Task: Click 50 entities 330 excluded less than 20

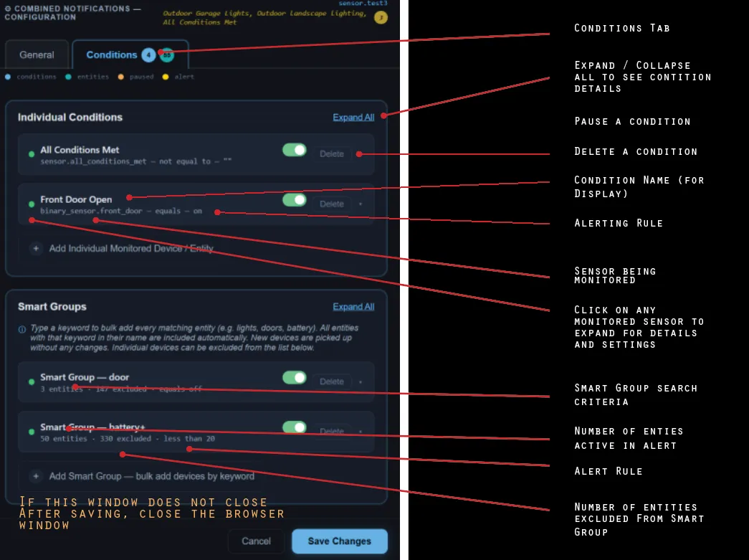Action: (128, 439)
